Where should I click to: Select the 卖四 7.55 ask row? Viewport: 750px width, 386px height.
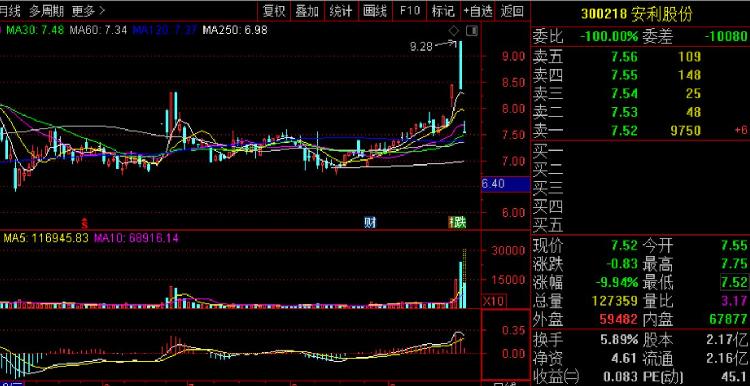click(x=640, y=76)
